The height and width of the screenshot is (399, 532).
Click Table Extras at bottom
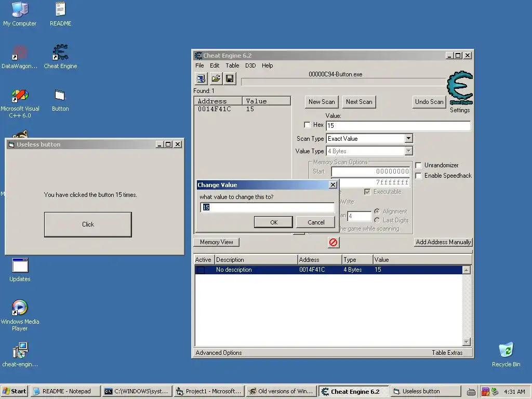pyautogui.click(x=447, y=353)
